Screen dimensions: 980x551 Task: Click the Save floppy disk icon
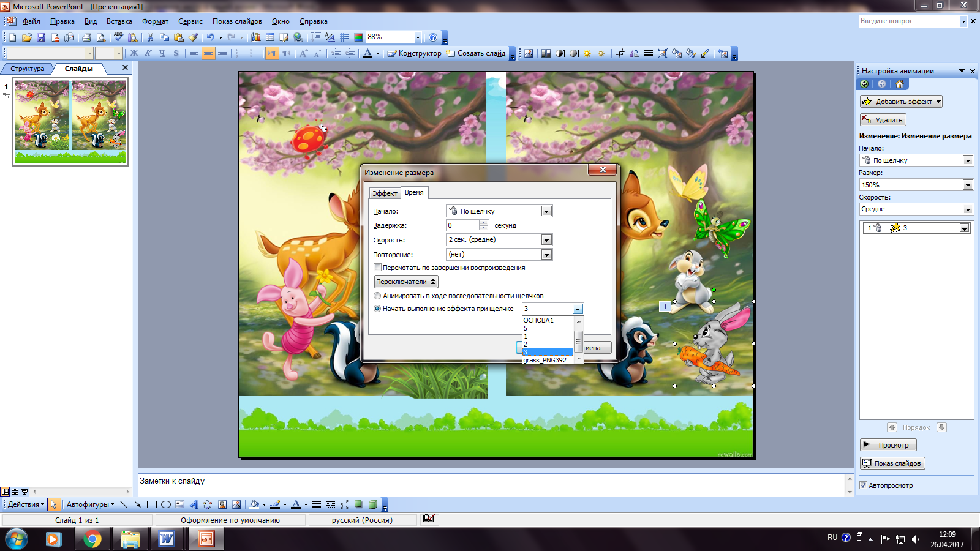[41, 37]
